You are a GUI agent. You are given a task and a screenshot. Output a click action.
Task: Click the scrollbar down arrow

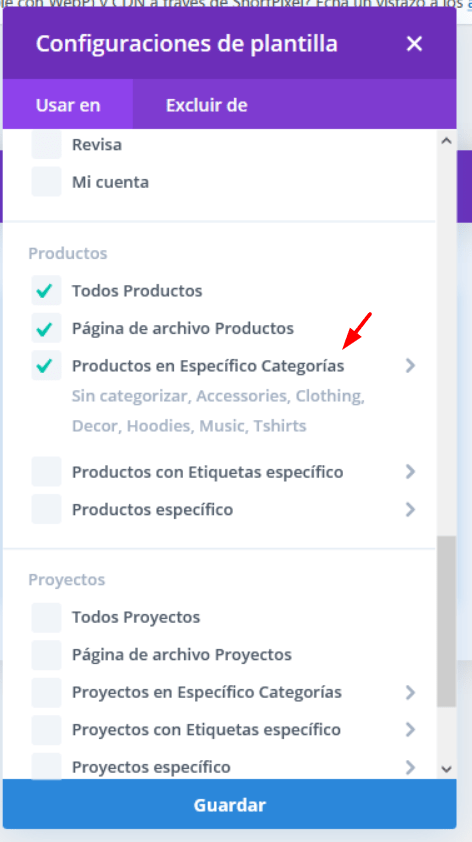[x=446, y=769]
